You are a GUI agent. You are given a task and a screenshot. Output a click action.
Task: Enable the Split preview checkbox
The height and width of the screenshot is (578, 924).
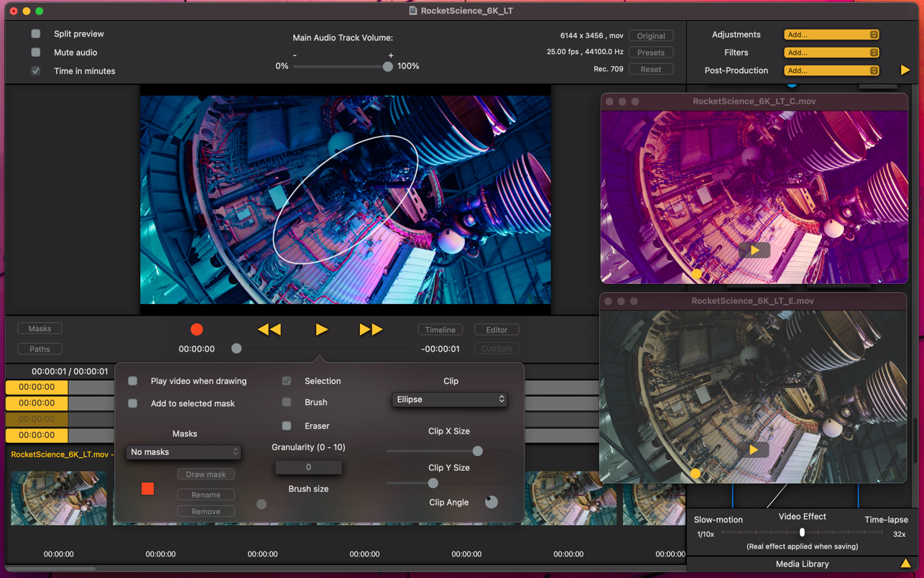click(36, 34)
